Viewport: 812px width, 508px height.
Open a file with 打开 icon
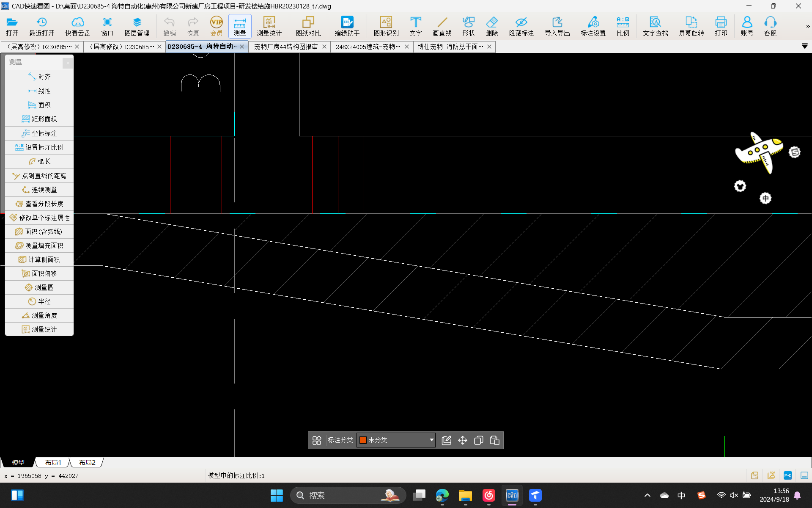click(12, 27)
